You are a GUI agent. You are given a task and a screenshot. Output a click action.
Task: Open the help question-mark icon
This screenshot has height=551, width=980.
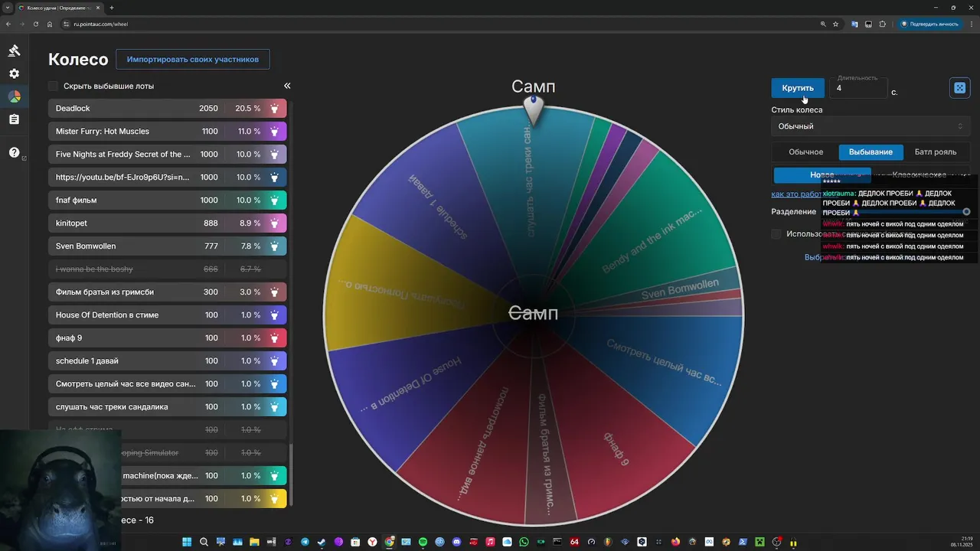[x=14, y=152]
